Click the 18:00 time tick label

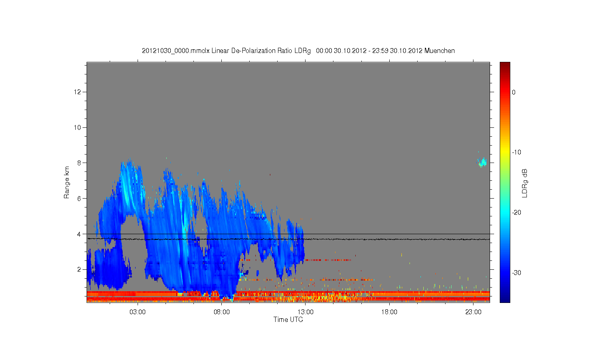coord(389,312)
